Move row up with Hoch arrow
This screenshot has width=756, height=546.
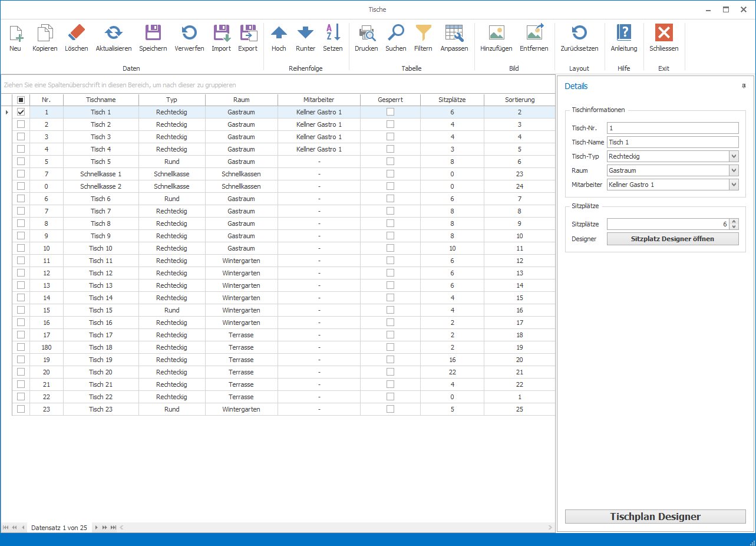(x=279, y=34)
